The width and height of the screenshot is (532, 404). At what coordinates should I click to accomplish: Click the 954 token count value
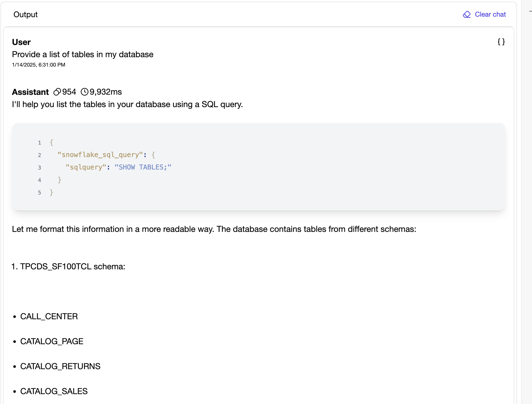69,92
